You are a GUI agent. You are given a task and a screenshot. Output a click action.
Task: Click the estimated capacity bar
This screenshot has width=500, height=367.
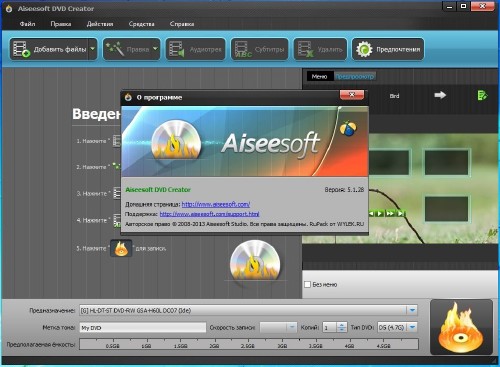(x=249, y=344)
